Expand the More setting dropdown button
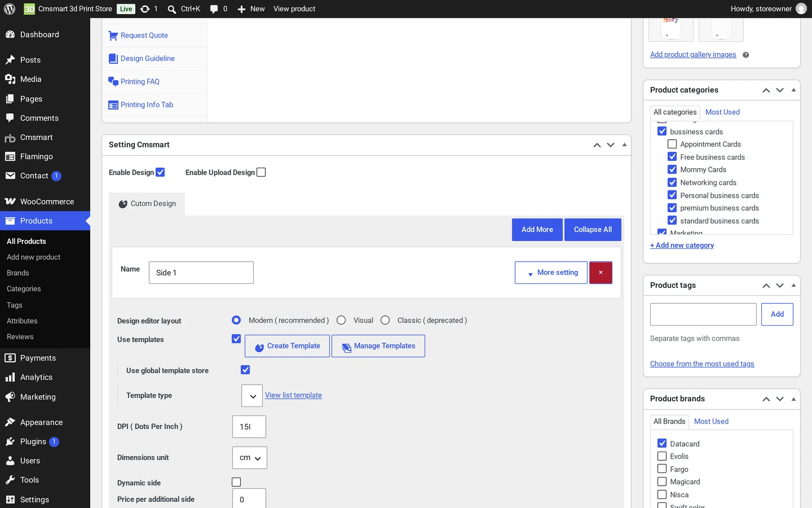The width and height of the screenshot is (812, 508). (551, 273)
